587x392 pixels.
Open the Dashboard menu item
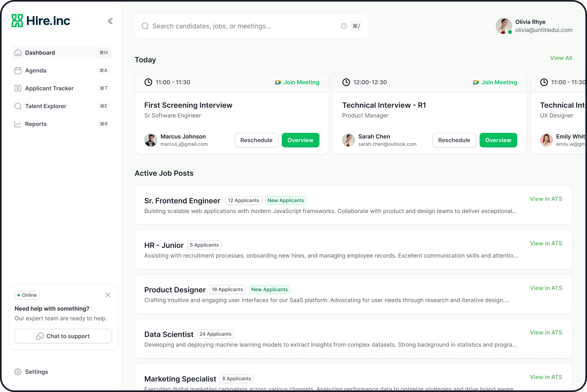coord(40,53)
